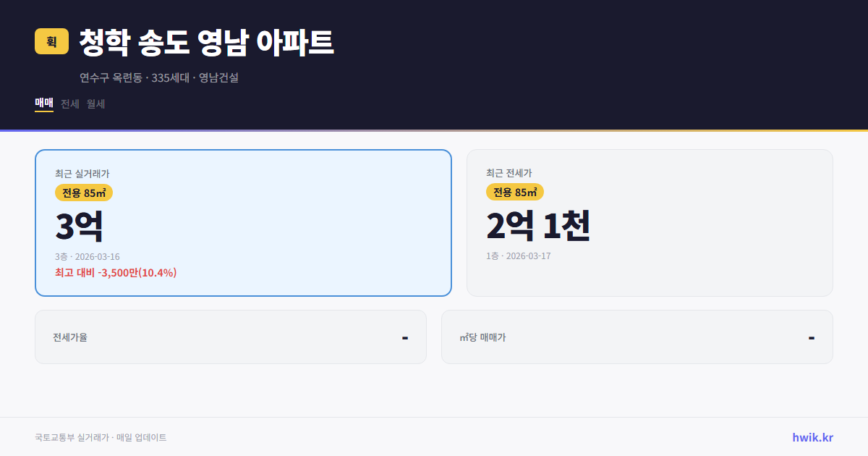
Task: Click the 최근 실거래가 card header
Action: click(82, 173)
